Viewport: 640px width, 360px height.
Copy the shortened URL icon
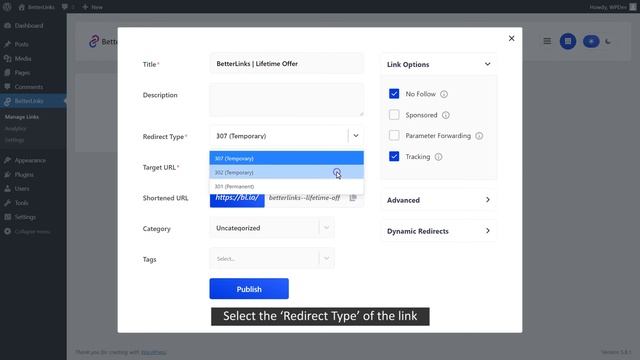point(353,198)
